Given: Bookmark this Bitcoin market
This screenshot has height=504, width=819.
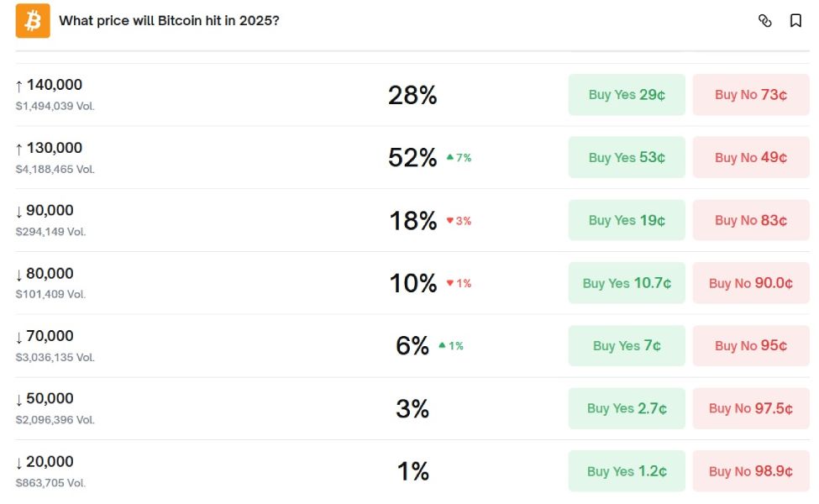Looking at the screenshot, I should tap(795, 21).
